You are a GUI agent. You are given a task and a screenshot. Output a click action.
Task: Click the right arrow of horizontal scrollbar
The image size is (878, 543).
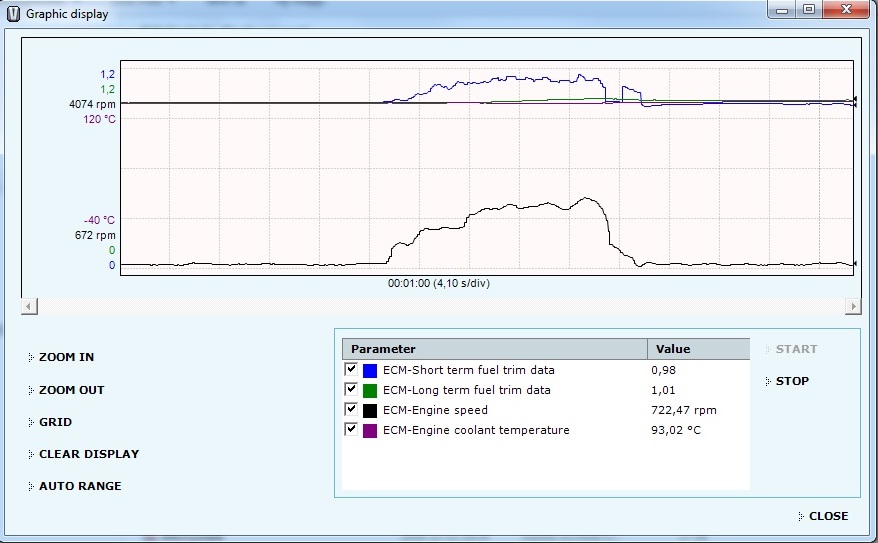[x=852, y=306]
